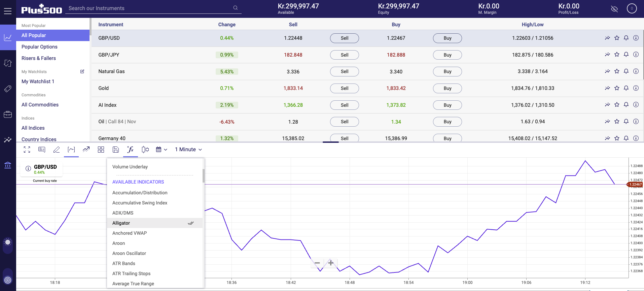Set price alert bell for GBP/JPY
This screenshot has height=291, width=644.
point(626,55)
